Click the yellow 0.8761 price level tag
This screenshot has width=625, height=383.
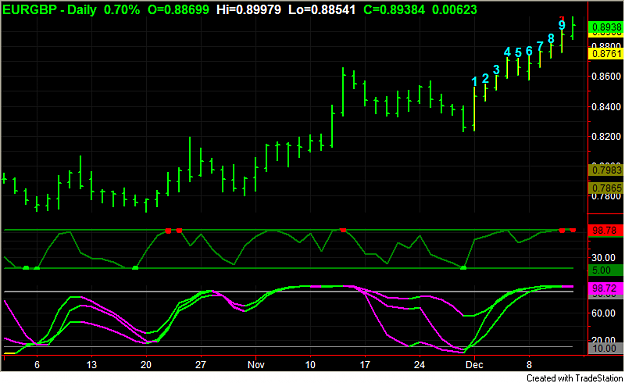tap(606, 53)
